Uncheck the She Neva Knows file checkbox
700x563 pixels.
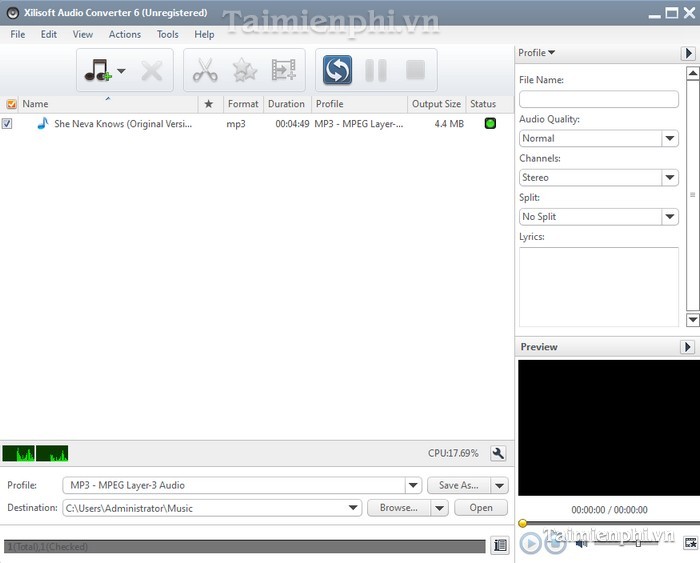click(7, 124)
